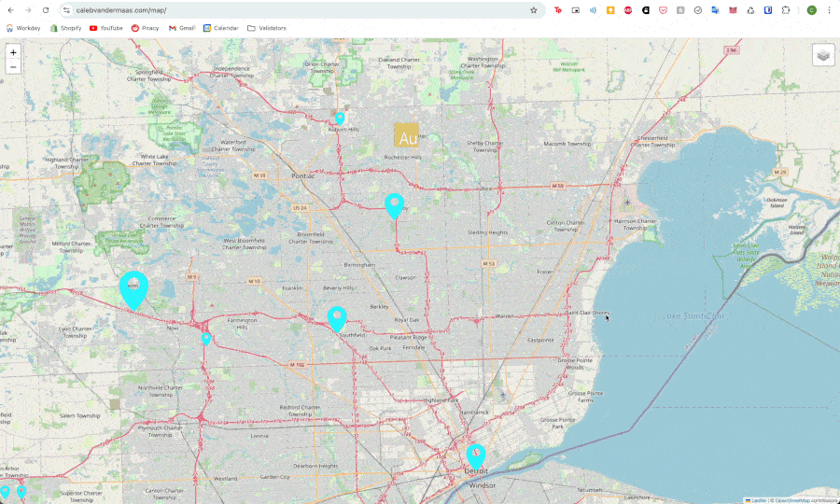Image resolution: width=840 pixels, height=504 pixels.
Task: Open the Chrome three-dot menu
Action: coord(829,10)
